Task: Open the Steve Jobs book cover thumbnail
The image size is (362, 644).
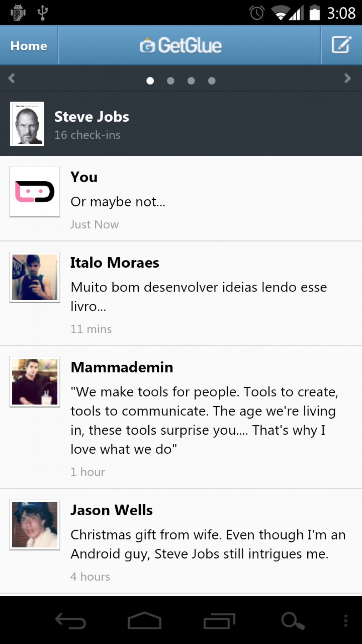Action: [27, 124]
